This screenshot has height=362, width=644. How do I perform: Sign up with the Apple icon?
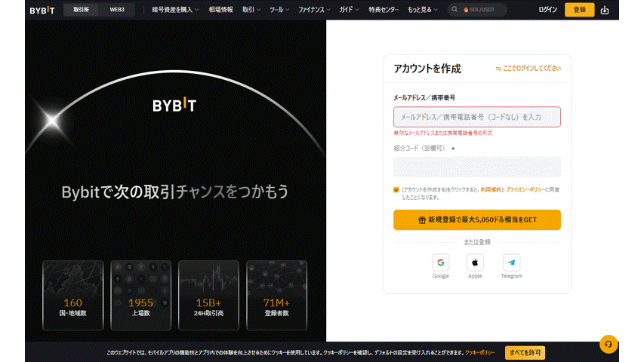click(x=475, y=262)
